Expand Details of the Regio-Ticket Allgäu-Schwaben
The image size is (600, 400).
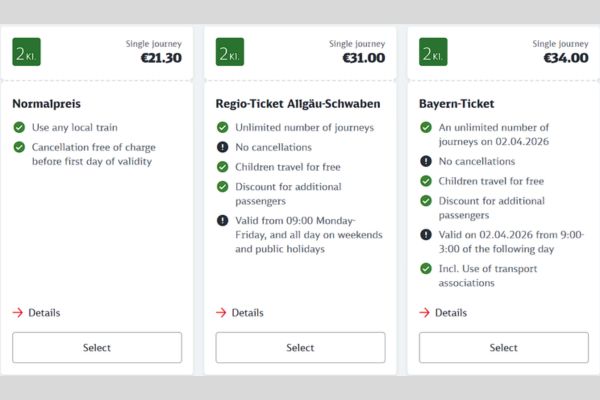(240, 313)
